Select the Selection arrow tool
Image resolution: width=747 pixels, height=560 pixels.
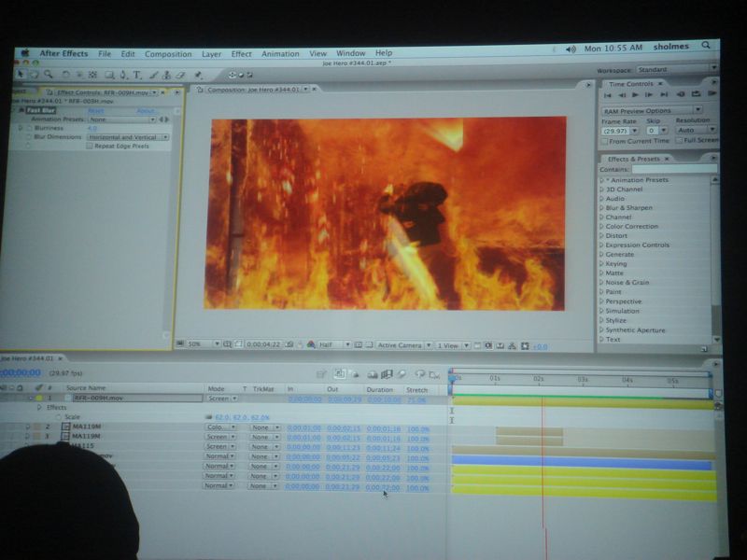[x=20, y=74]
